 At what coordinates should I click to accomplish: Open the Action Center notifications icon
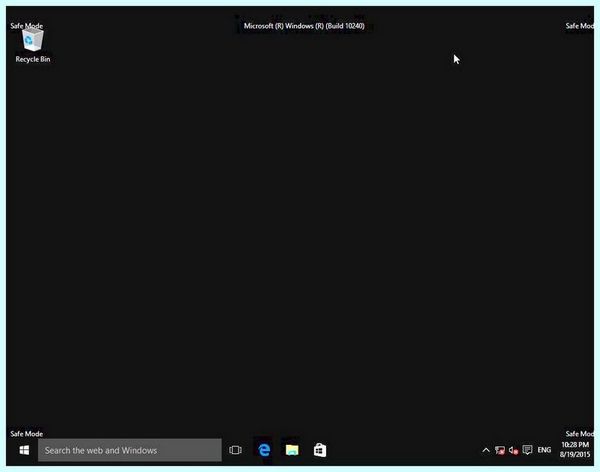point(527,450)
